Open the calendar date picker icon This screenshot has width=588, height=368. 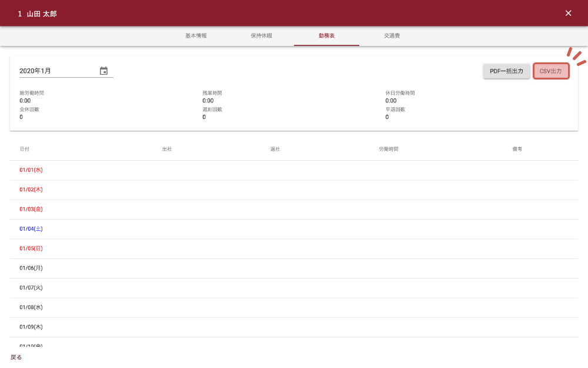point(103,71)
